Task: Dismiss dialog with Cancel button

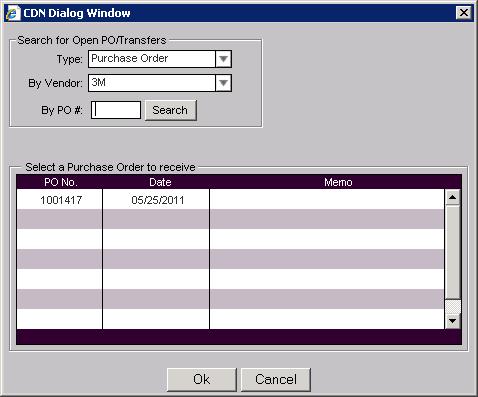Action: click(x=276, y=379)
